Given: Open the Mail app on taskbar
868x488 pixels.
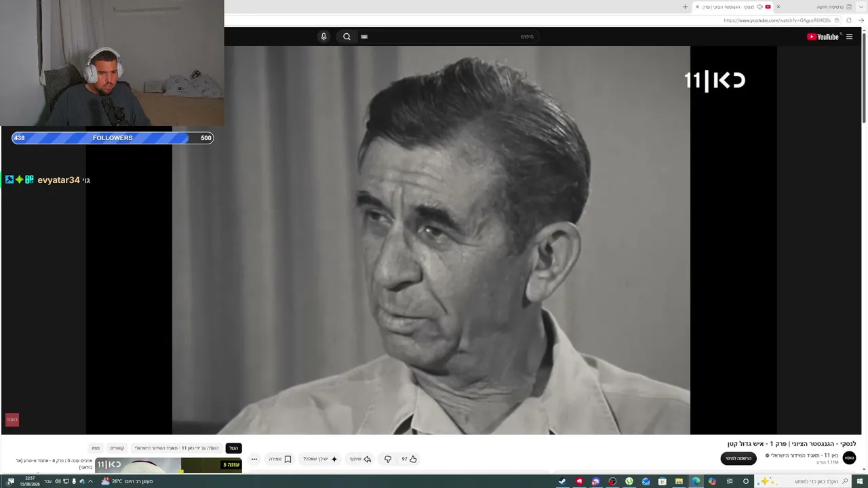Looking at the screenshot, I should (646, 481).
